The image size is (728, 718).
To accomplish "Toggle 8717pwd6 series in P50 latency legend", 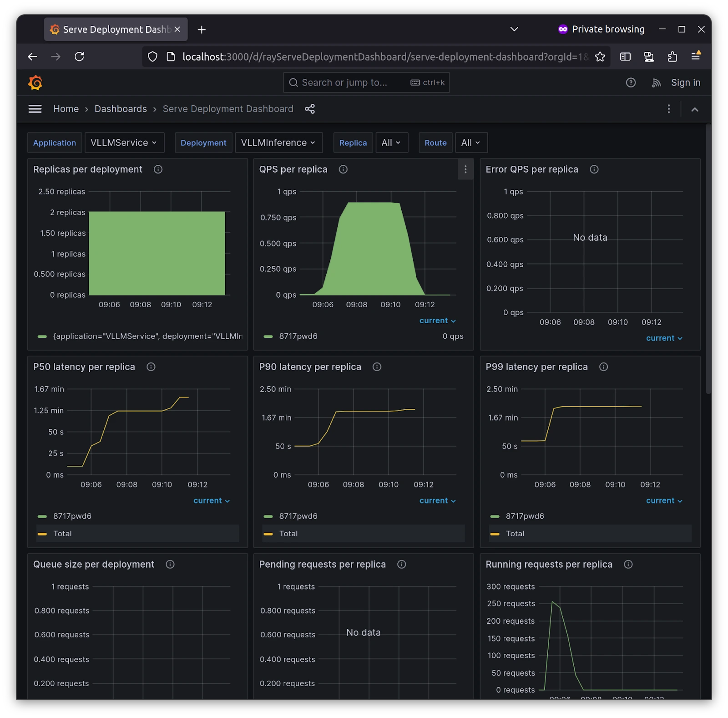I will point(72,516).
